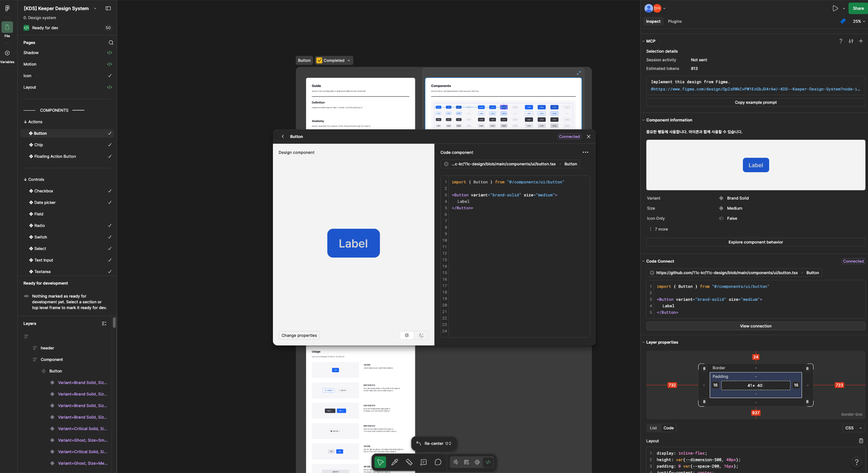Click Explore component behavior button
The width and height of the screenshot is (868, 473).
point(755,242)
